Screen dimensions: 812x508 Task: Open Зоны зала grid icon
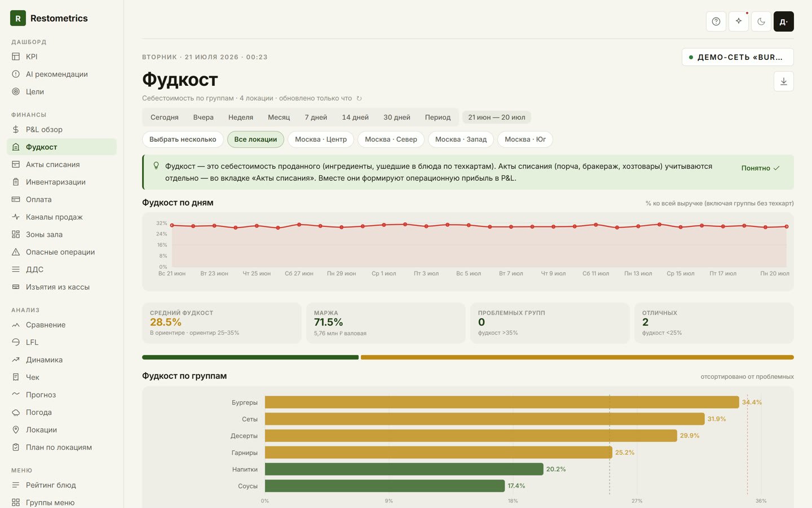pyautogui.click(x=16, y=234)
